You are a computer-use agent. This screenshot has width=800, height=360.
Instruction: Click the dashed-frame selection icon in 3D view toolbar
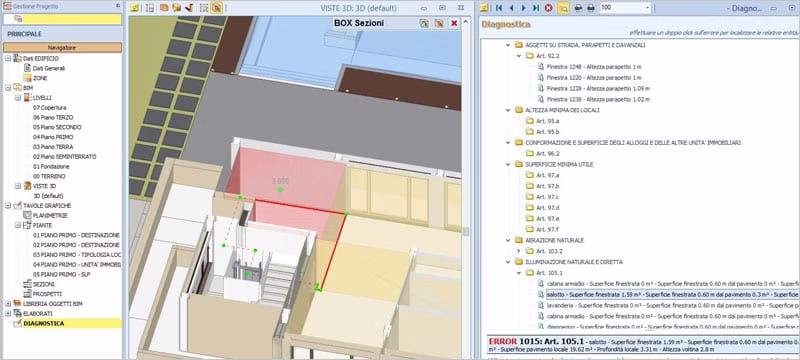pyautogui.click(x=204, y=8)
